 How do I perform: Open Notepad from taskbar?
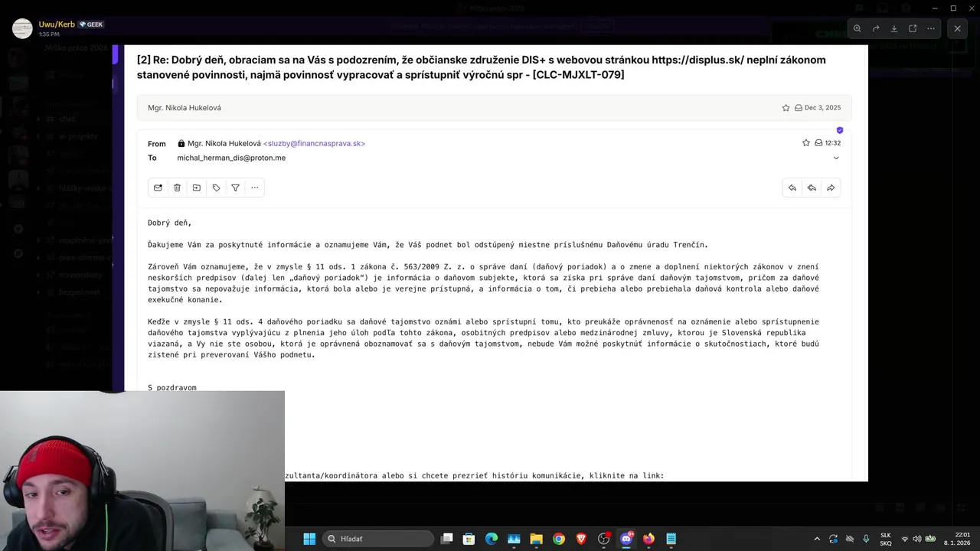(671, 539)
